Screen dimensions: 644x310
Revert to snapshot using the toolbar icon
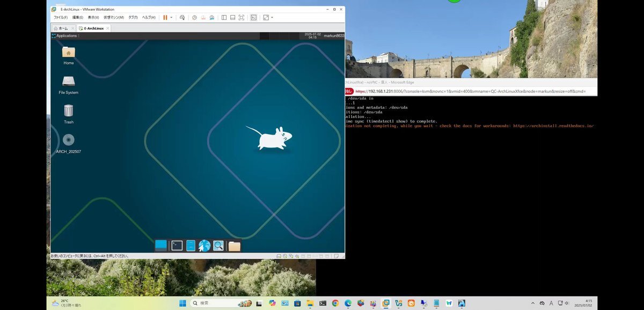click(203, 18)
